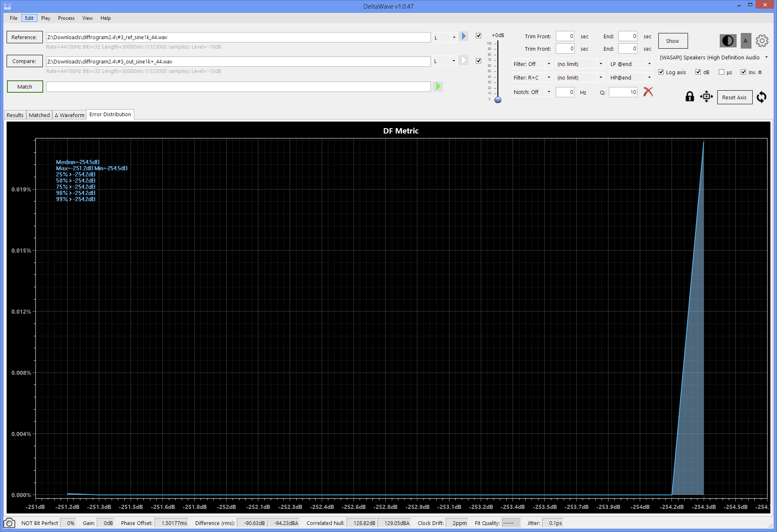
Task: Toggle the Inv. Φ checkbox
Action: (x=743, y=72)
